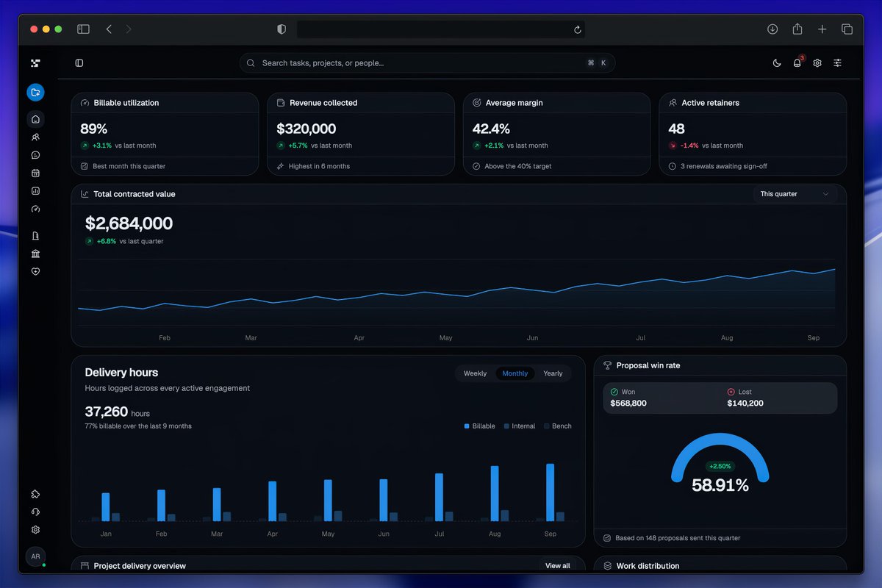The height and width of the screenshot is (588, 882).
Task: Click the blue new-project folder icon
Action: pos(35,93)
